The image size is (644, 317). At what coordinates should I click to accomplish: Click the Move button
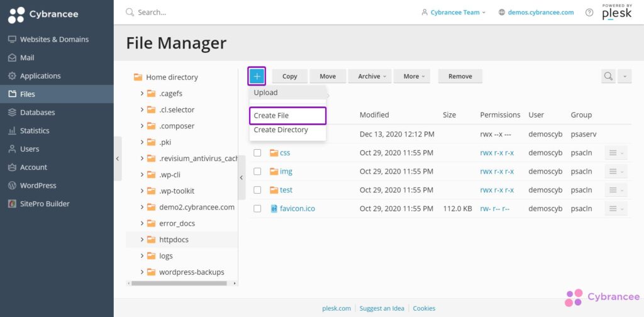pos(328,76)
